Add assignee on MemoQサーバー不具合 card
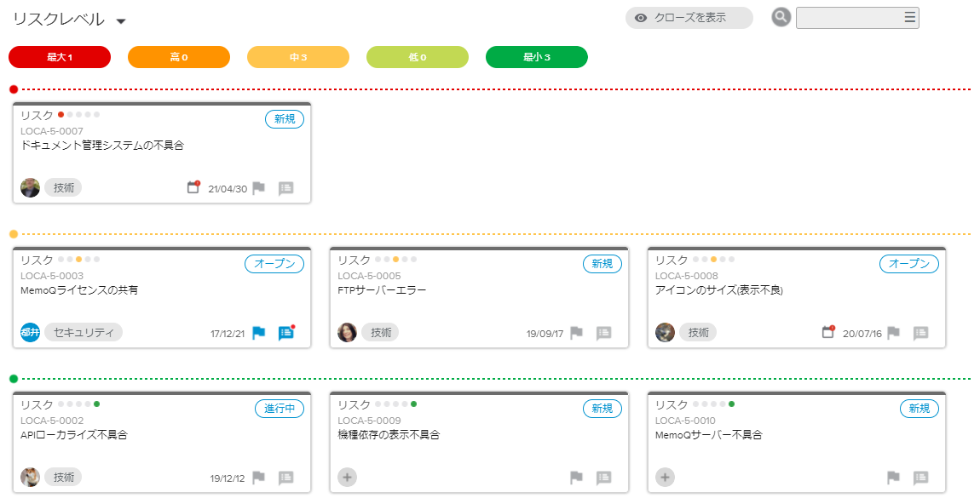The height and width of the screenshot is (504, 980). [x=665, y=477]
